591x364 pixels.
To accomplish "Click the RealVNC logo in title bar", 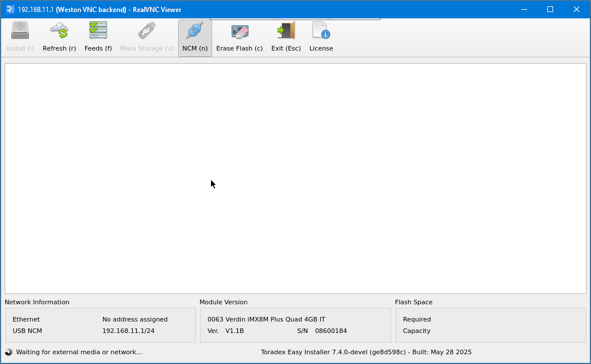I will pyautogui.click(x=10, y=9).
